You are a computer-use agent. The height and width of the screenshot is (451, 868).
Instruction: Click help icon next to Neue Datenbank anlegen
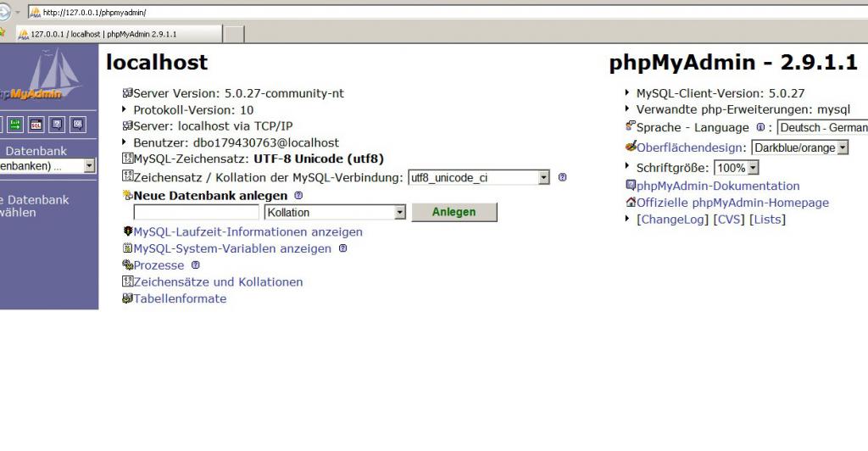[298, 195]
